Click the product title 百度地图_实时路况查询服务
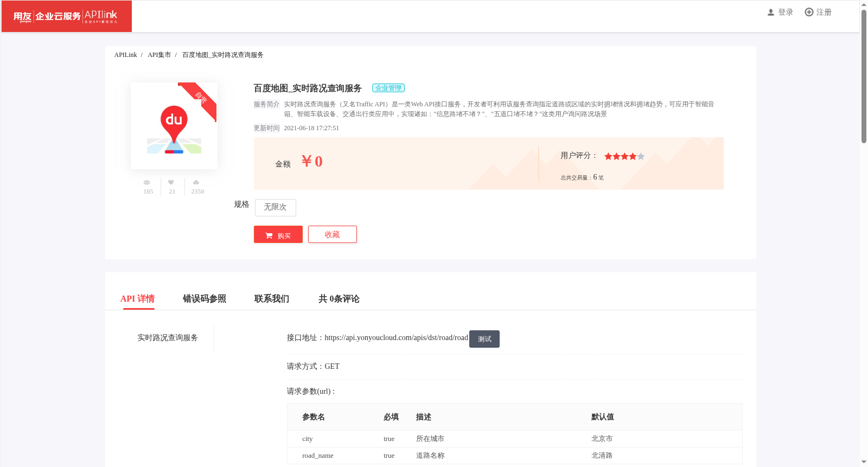This screenshot has height=467, width=868. pyautogui.click(x=308, y=88)
